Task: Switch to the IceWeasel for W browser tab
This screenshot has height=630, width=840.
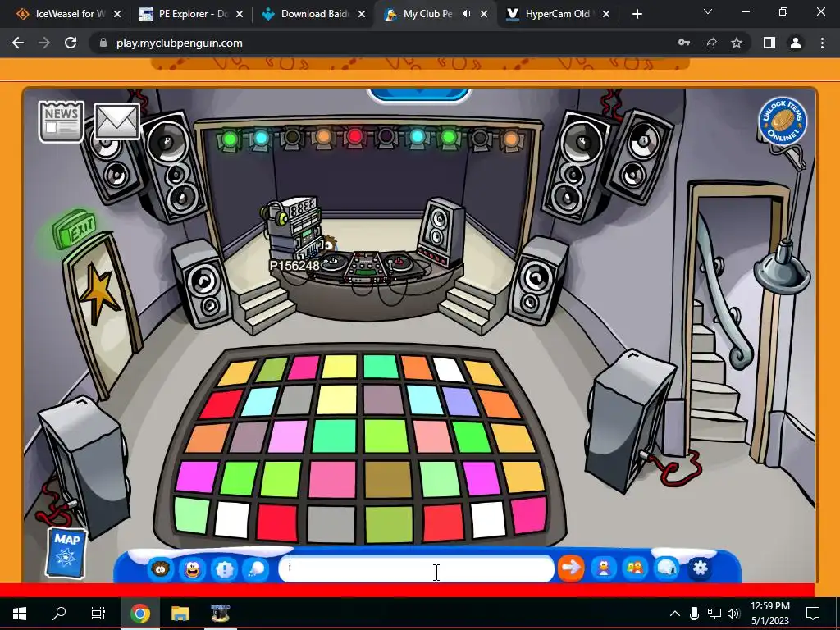Action: [68, 14]
